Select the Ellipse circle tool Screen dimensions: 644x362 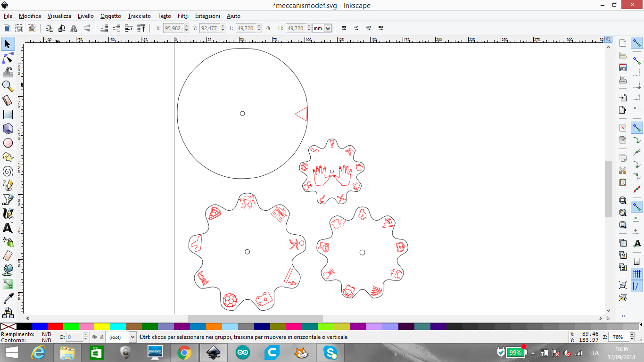8,143
